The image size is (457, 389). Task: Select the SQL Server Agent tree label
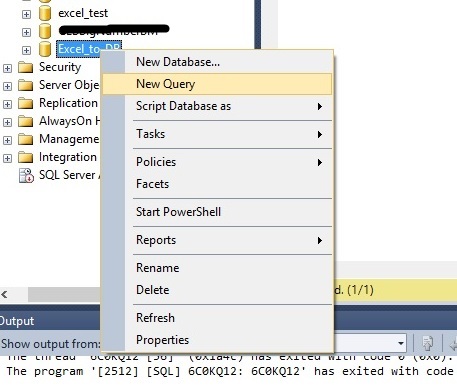(x=70, y=175)
